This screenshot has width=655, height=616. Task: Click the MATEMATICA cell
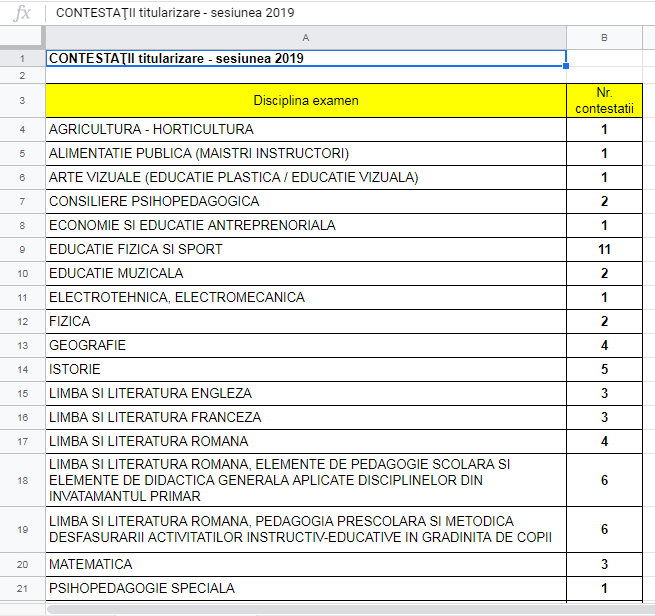[x=305, y=565]
